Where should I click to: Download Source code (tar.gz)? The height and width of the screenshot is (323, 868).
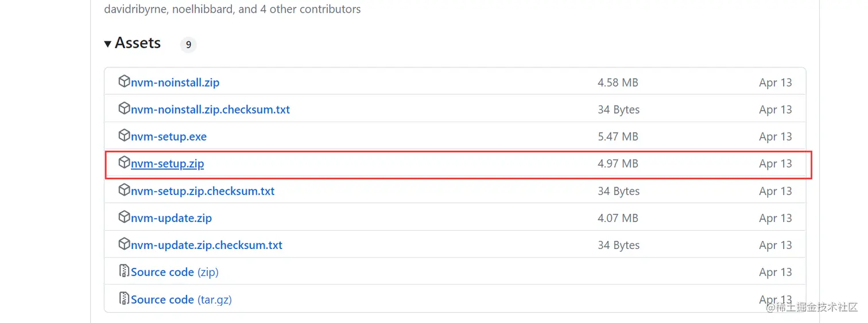pyautogui.click(x=181, y=299)
